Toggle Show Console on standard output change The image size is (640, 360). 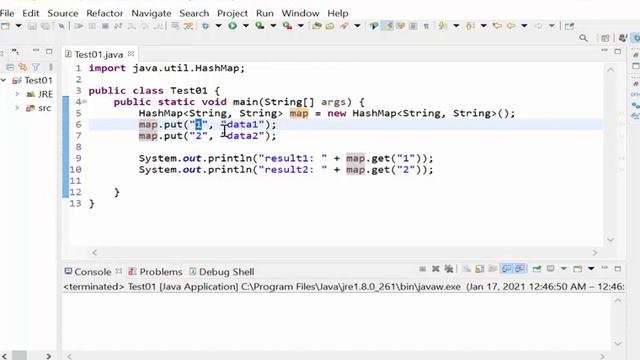point(507,269)
